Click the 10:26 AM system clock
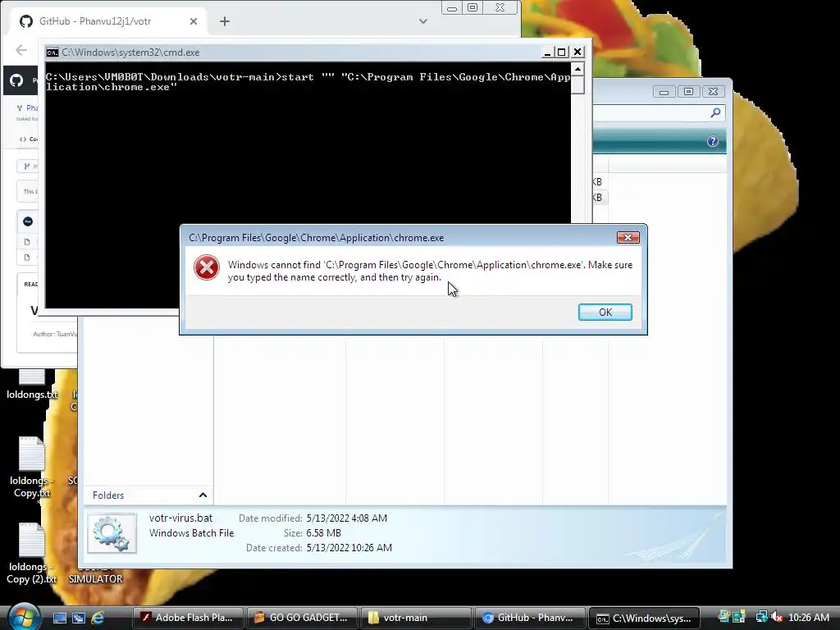This screenshot has height=630, width=840. [809, 617]
